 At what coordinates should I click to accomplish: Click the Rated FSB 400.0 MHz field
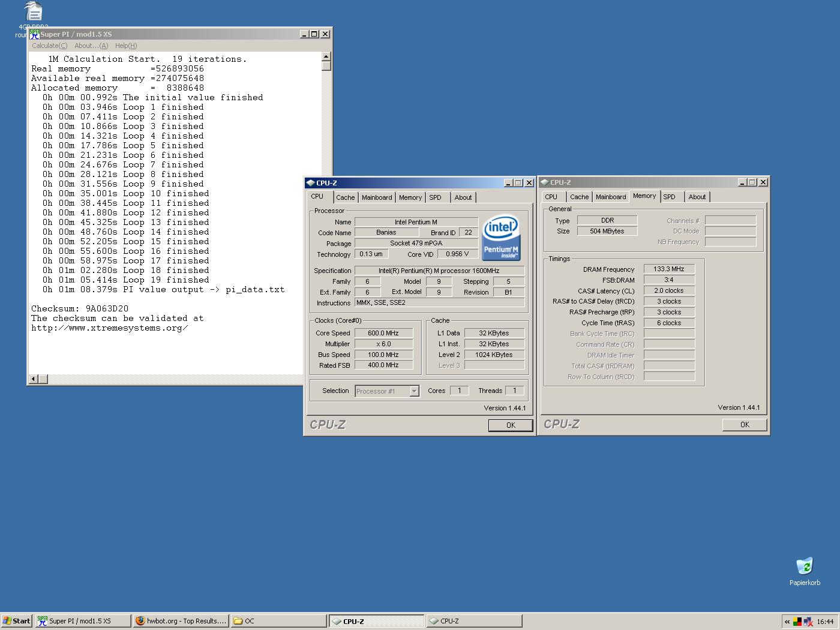383,365
